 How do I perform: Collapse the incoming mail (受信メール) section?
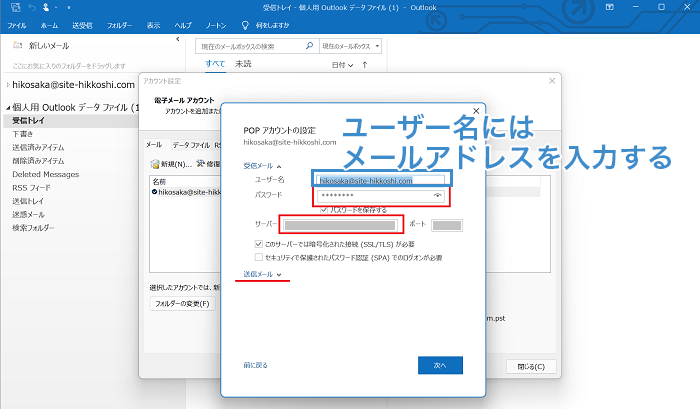coord(262,166)
